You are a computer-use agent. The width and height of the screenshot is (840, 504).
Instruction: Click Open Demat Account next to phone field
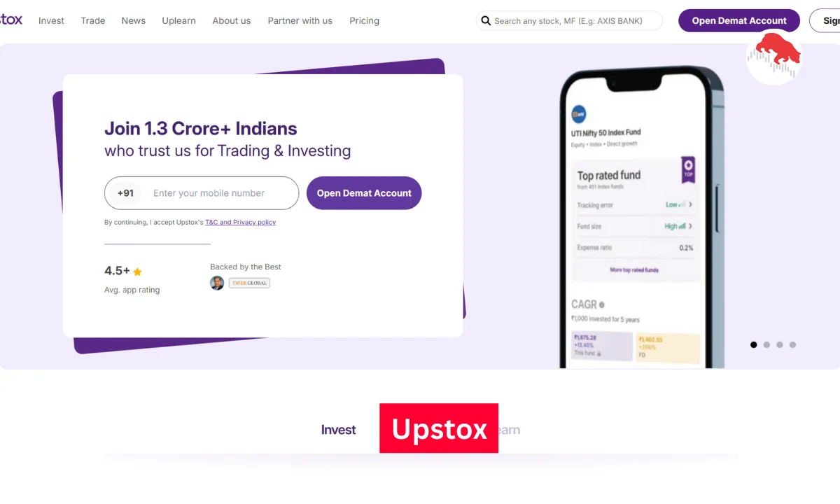tap(364, 193)
